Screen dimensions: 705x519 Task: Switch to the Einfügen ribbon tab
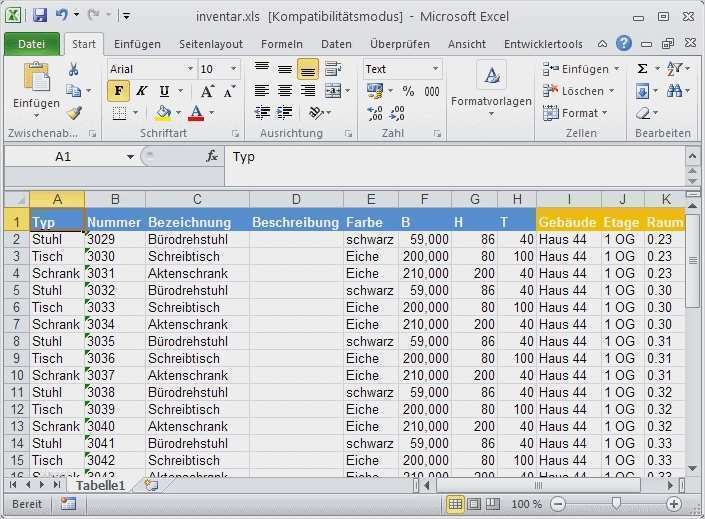click(x=137, y=44)
